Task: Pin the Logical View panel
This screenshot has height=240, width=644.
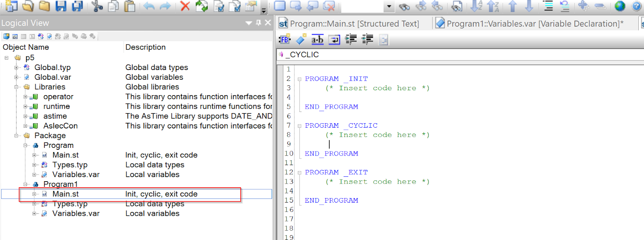Action: pos(258,23)
